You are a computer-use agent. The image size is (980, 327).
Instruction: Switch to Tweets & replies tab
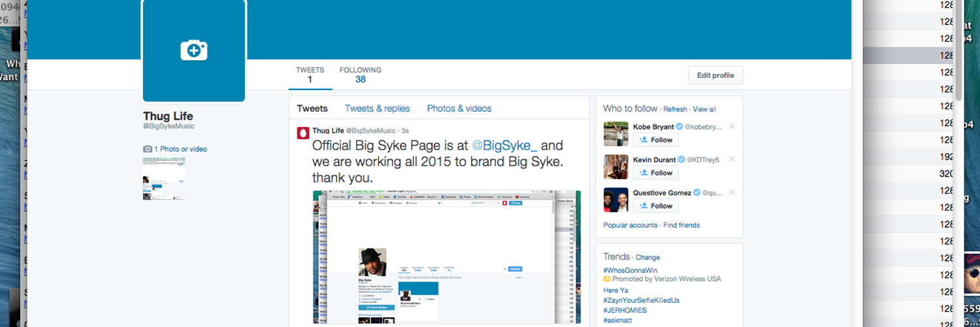(378, 109)
